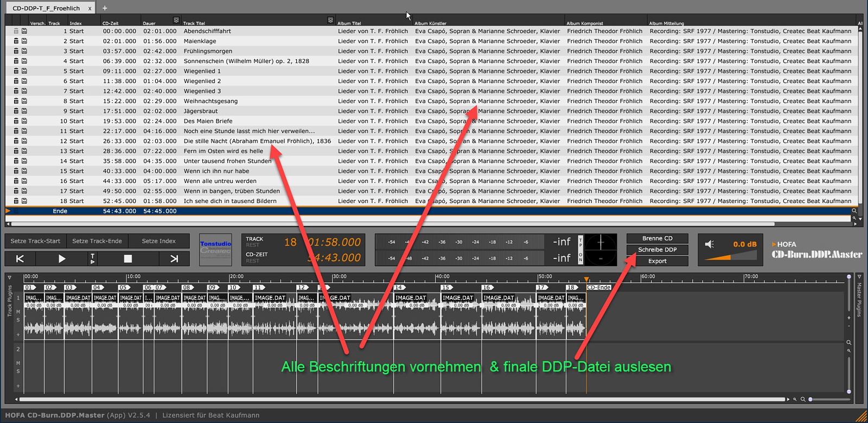Start playback with the Play button

coord(61,259)
